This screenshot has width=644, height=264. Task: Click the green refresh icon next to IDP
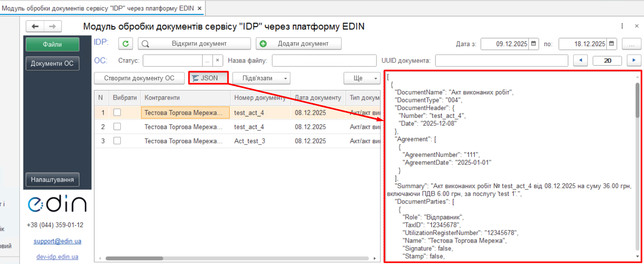click(126, 44)
